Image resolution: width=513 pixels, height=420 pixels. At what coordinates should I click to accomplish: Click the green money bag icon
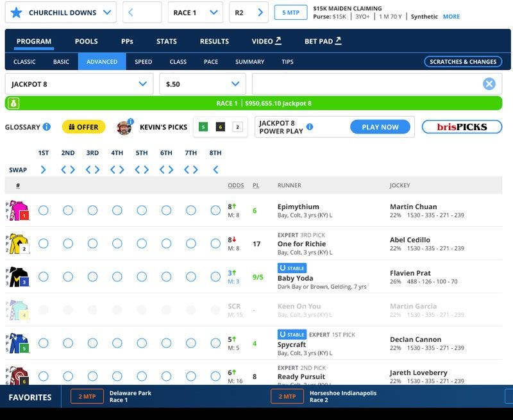tap(13, 103)
